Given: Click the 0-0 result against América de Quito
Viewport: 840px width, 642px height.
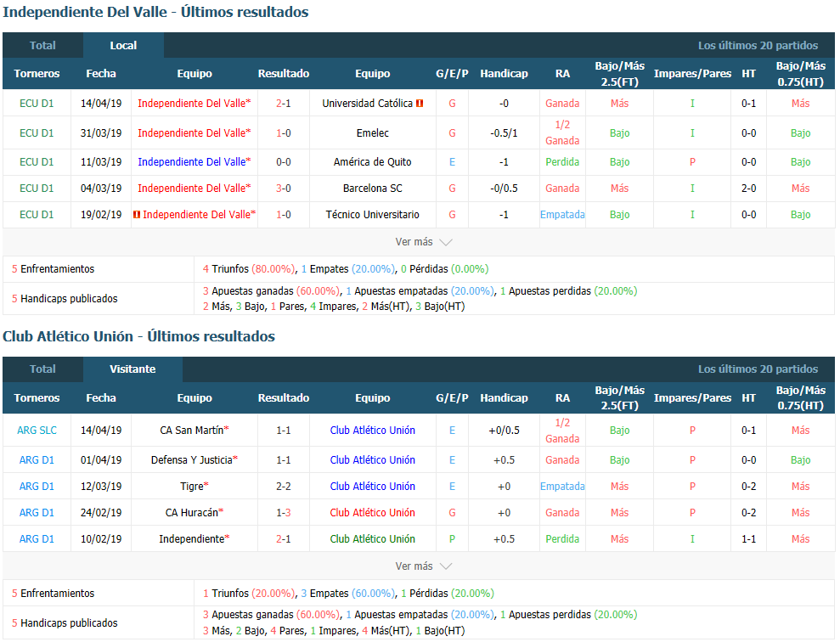Looking at the screenshot, I should coord(284,161).
